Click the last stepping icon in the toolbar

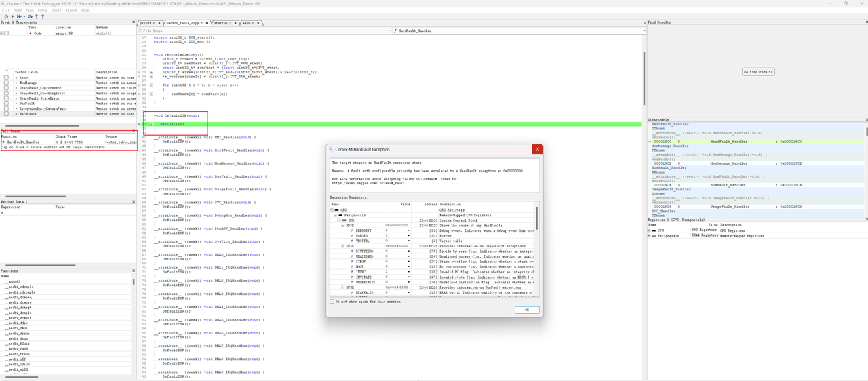43,16
